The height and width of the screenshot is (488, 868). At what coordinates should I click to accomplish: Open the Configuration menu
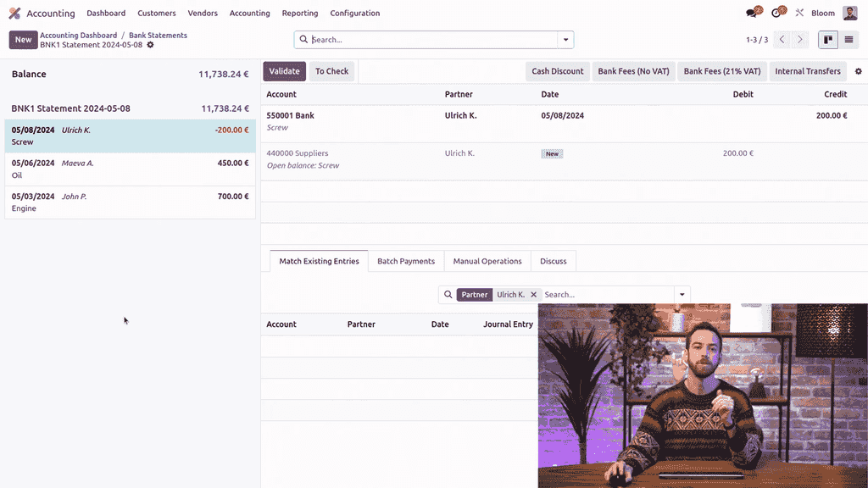(354, 14)
